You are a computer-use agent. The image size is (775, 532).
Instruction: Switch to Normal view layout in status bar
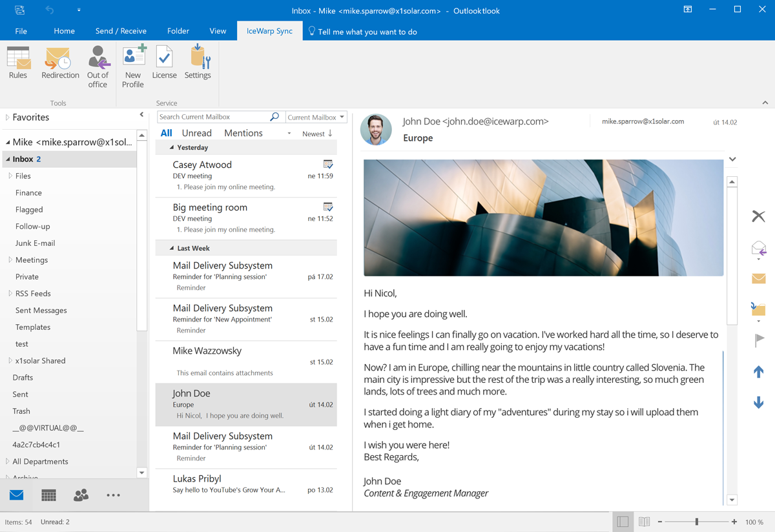623,522
